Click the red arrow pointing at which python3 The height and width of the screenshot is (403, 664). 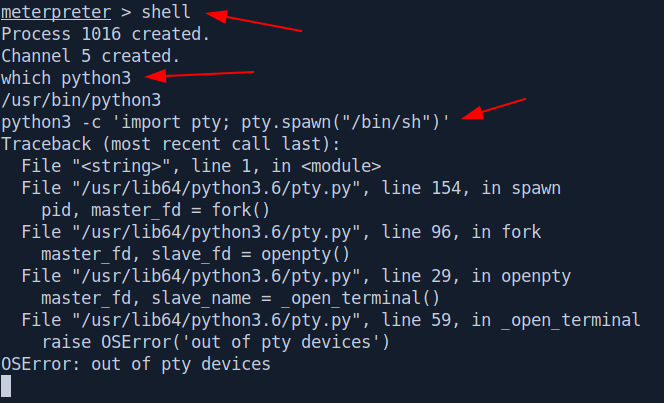click(x=199, y=75)
